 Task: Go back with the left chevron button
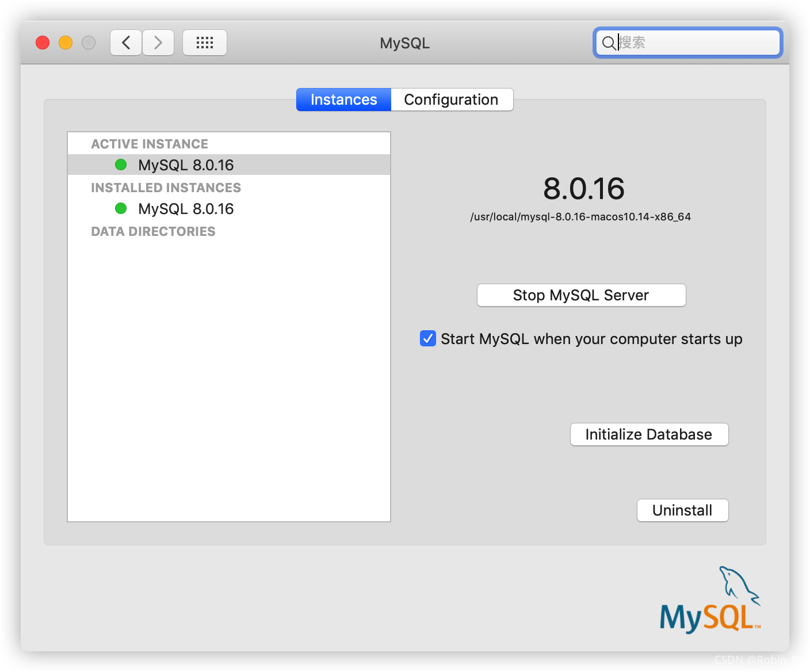(x=126, y=43)
